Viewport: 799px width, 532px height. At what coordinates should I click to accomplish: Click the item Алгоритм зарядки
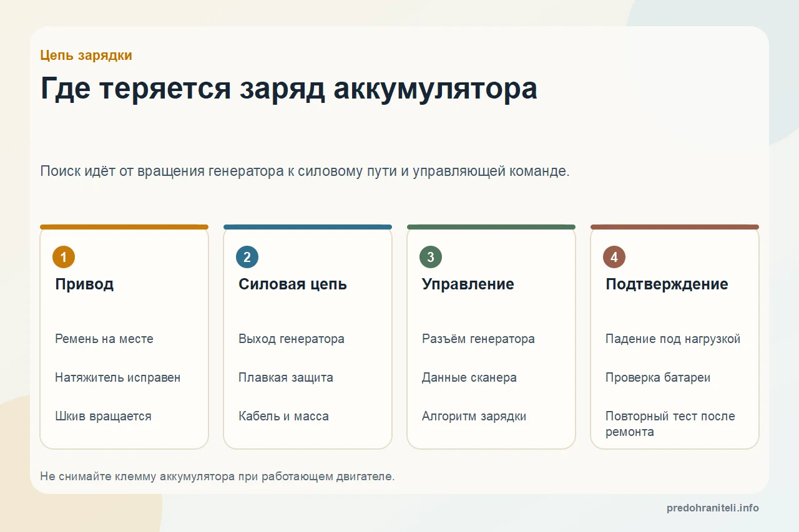pos(474,416)
